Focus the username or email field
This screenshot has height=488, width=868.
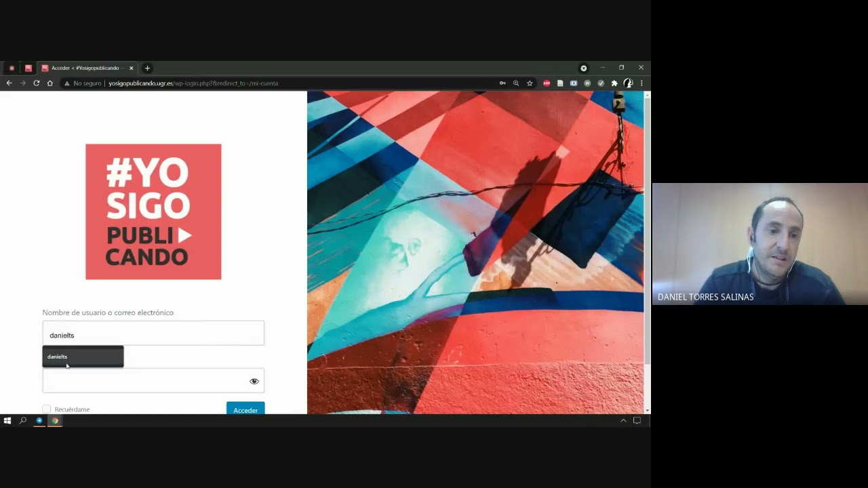(153, 333)
